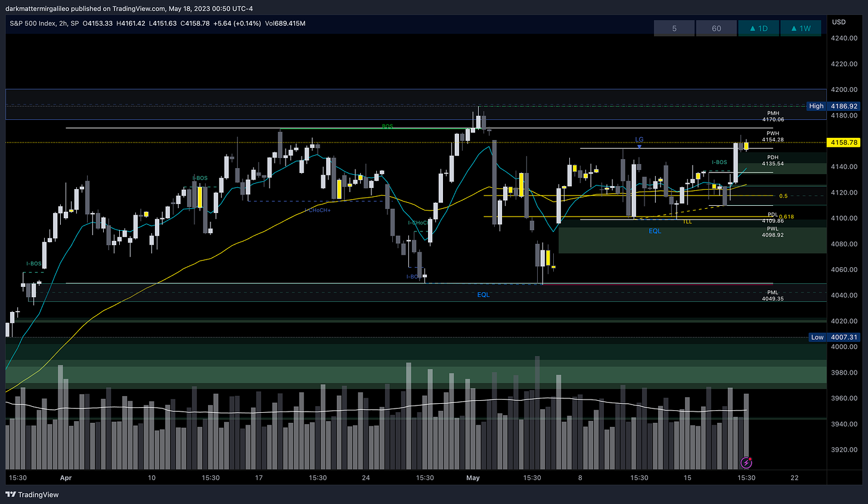Click the PWL 4098.92 level label

(773, 232)
